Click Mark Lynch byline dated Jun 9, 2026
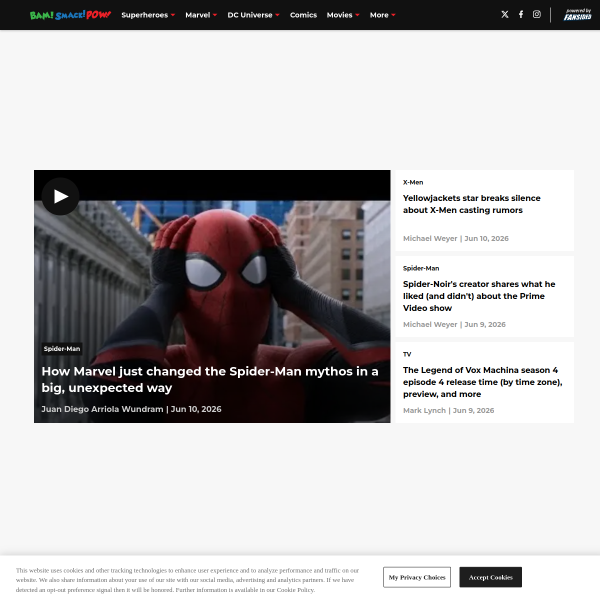Screen dimensions: 600x600 [x=448, y=410]
